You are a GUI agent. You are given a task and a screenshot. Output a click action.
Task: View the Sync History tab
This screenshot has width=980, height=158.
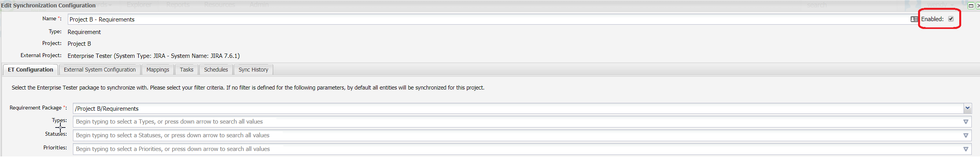253,70
